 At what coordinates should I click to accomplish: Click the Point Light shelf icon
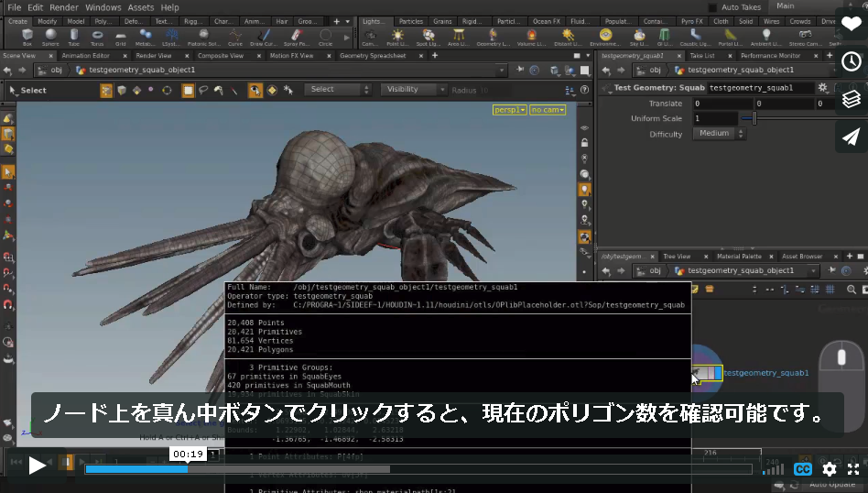tap(397, 38)
